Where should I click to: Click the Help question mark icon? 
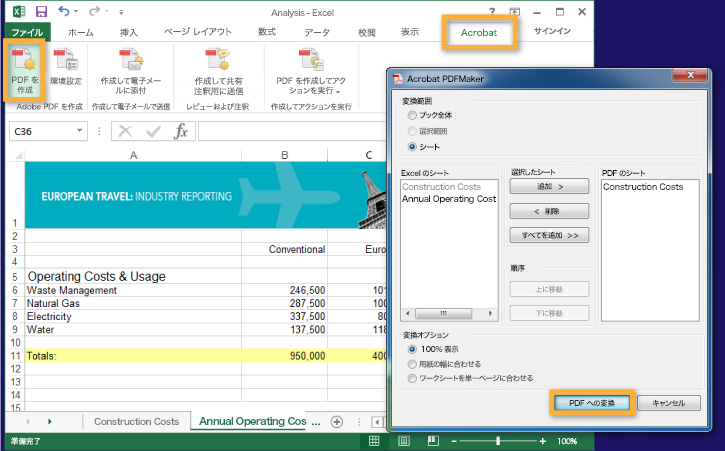point(492,12)
